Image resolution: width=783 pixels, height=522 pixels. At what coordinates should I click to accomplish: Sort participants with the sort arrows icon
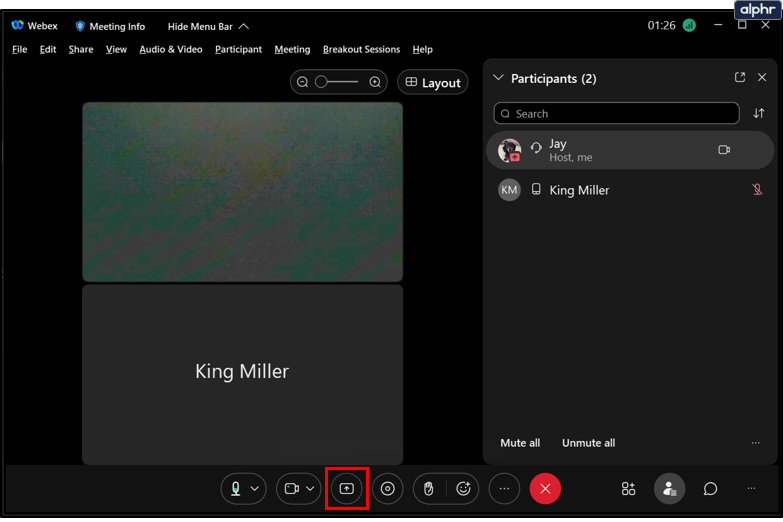(x=759, y=113)
